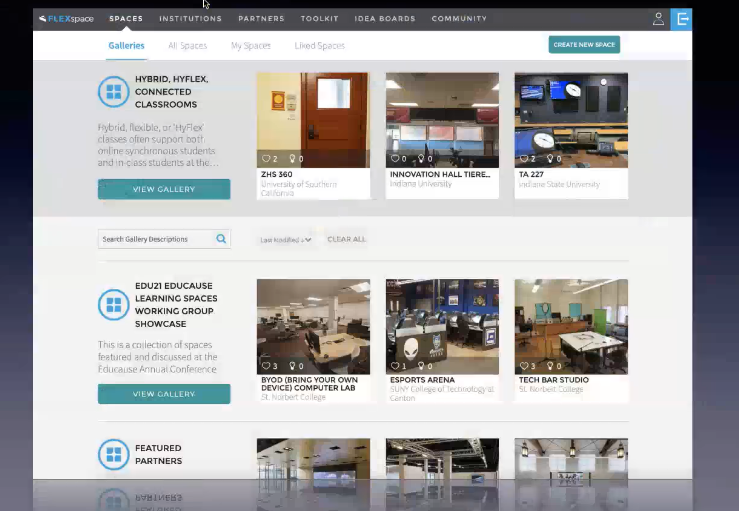
Task: Open the Community menu
Action: [459, 19]
